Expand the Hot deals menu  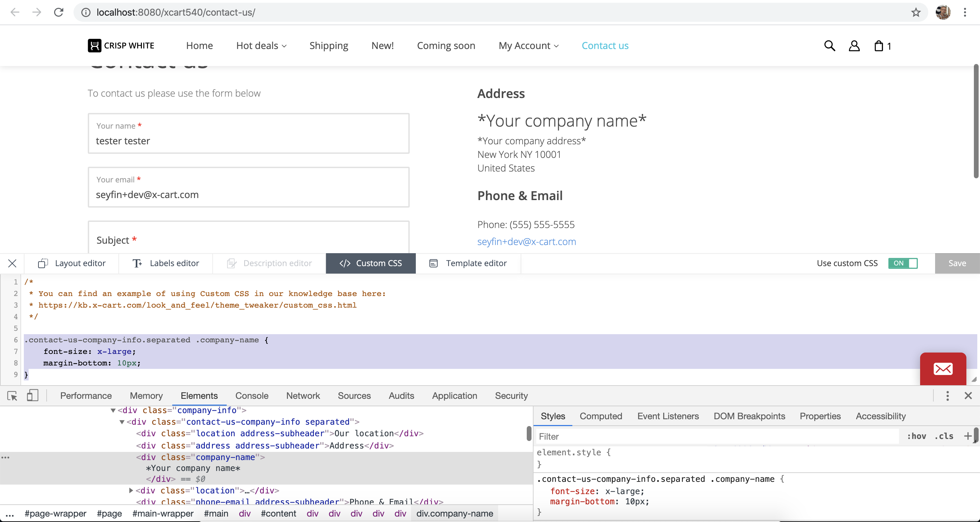point(261,46)
